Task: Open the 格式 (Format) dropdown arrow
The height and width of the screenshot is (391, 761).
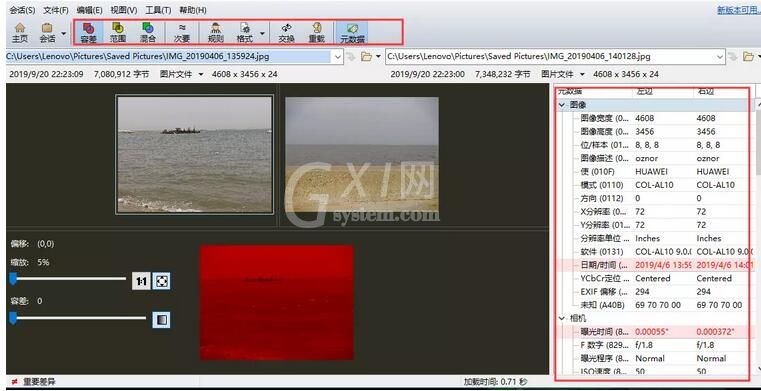Action: [262, 33]
